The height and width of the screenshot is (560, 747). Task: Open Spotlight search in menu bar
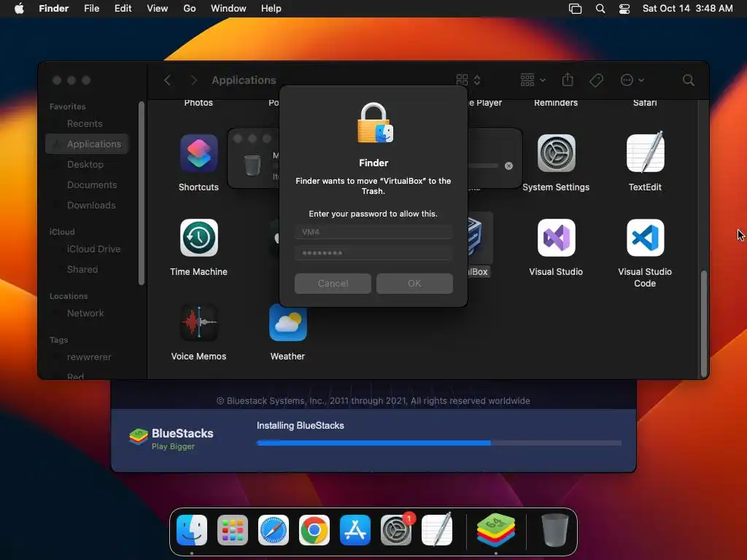600,9
